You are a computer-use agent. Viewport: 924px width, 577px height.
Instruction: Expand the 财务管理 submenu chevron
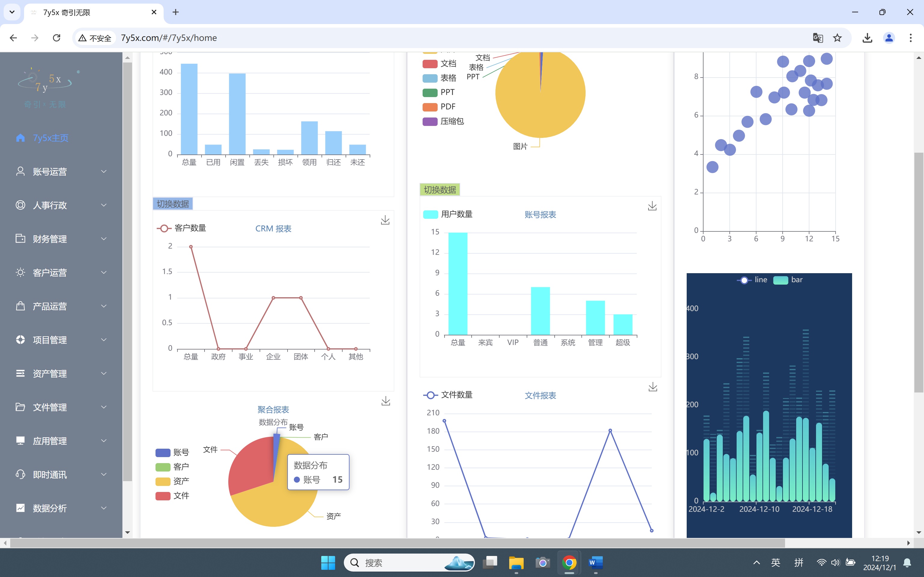[x=103, y=239]
